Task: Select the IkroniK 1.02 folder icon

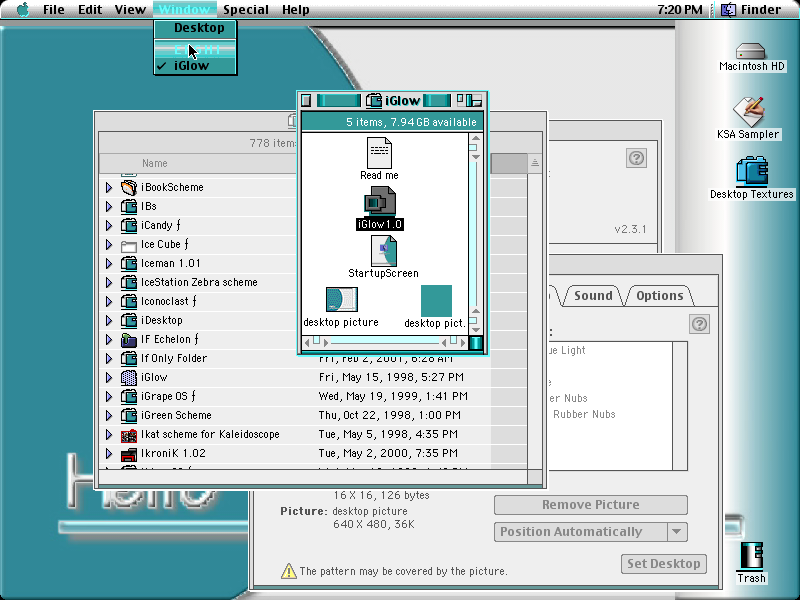Action: pyautogui.click(x=129, y=453)
